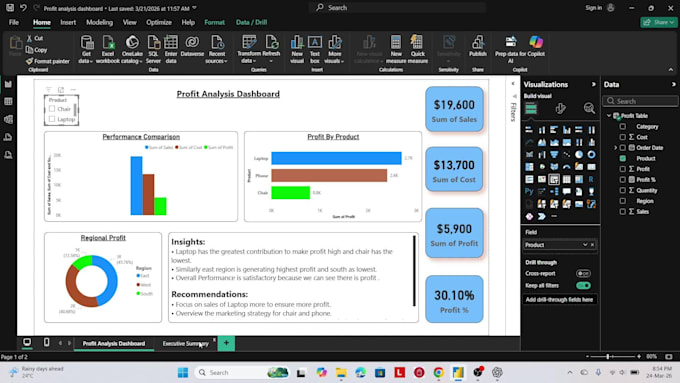The height and width of the screenshot is (383, 680).
Task: Collapse the Visualizations pane
Action: pos(594,85)
